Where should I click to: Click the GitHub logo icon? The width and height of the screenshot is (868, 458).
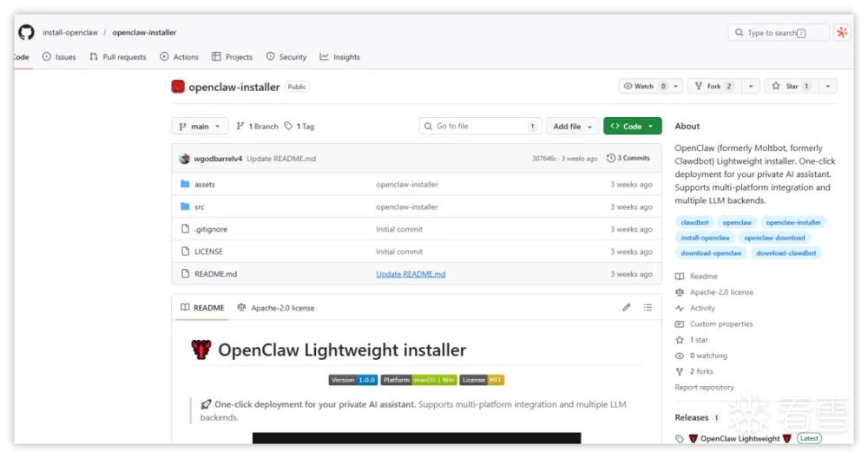click(x=26, y=32)
